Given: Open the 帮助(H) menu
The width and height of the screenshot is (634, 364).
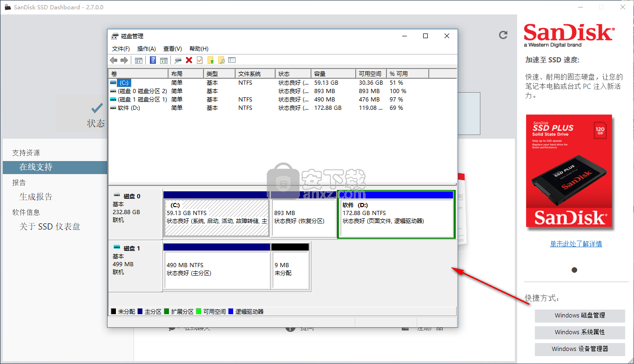Looking at the screenshot, I should click(199, 48).
